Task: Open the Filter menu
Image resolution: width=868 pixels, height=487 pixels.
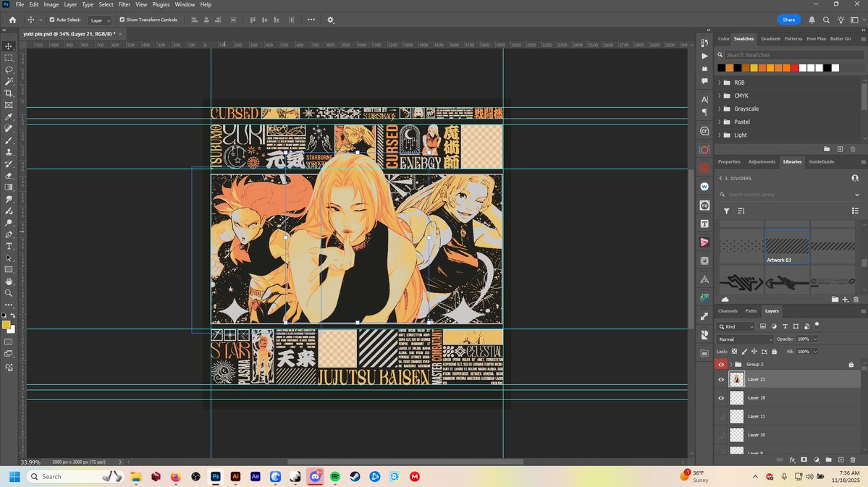Action: click(124, 4)
